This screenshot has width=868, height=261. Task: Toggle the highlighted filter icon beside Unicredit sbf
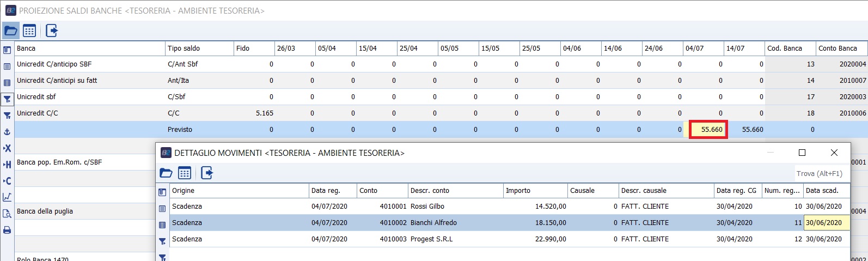[x=7, y=99]
